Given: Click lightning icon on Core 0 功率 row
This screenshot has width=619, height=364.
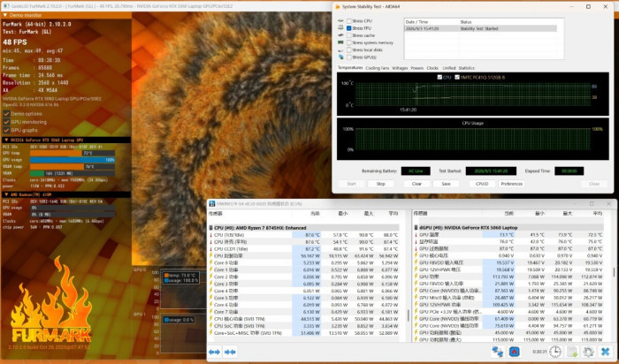Looking at the screenshot, I should (210, 262).
